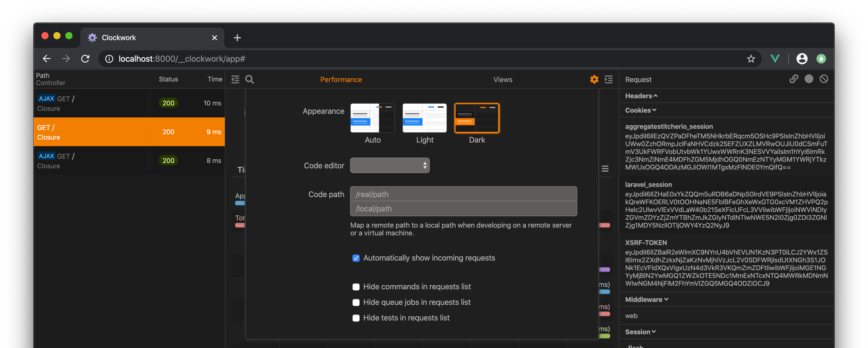Collapse the requests list sidebar icon
This screenshot has height=348, width=868.
point(235,79)
